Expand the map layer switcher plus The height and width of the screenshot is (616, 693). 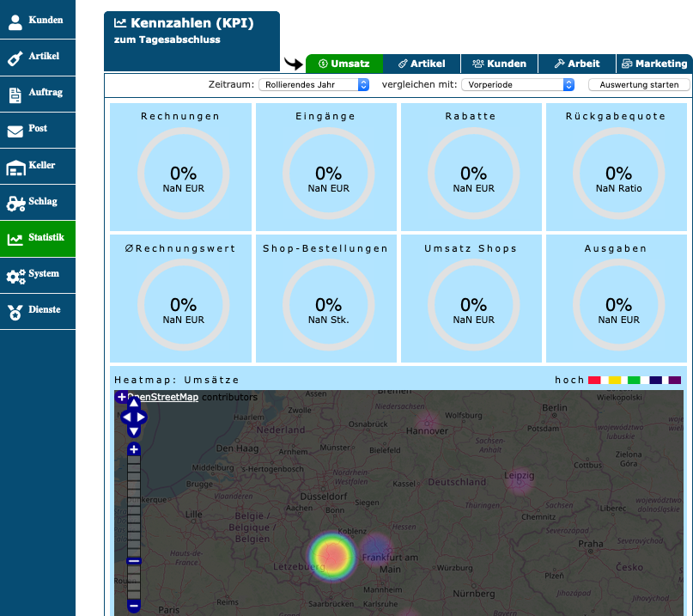coord(121,397)
